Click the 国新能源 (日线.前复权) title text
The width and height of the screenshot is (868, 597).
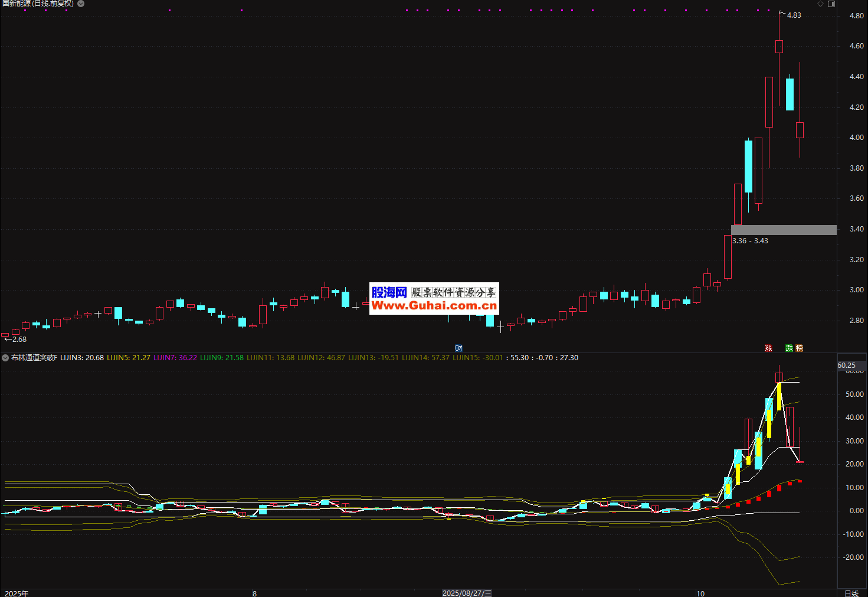[38, 4]
